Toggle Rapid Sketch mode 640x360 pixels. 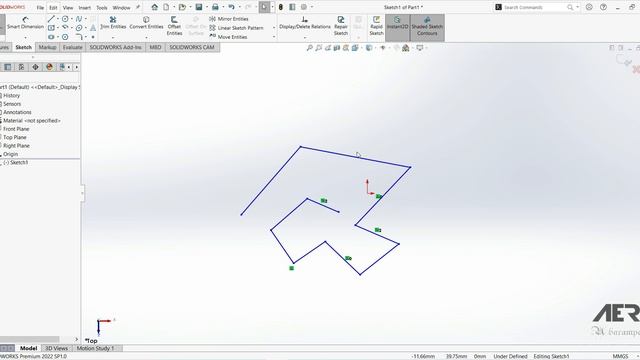(x=376, y=26)
